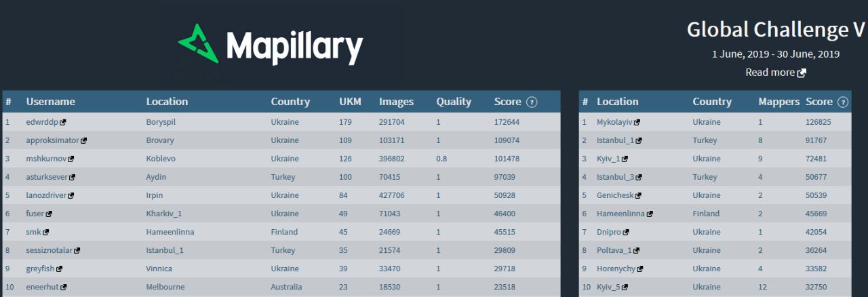Click location score 126825
The image size is (868, 297).
coord(818,122)
